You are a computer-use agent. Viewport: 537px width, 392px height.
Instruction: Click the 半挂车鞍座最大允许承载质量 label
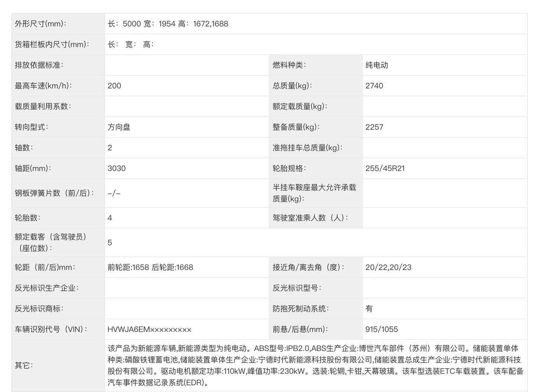tap(314, 193)
